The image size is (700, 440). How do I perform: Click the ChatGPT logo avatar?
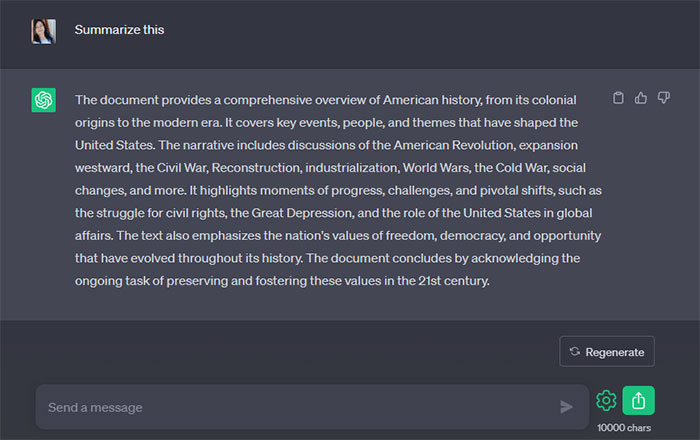(43, 100)
